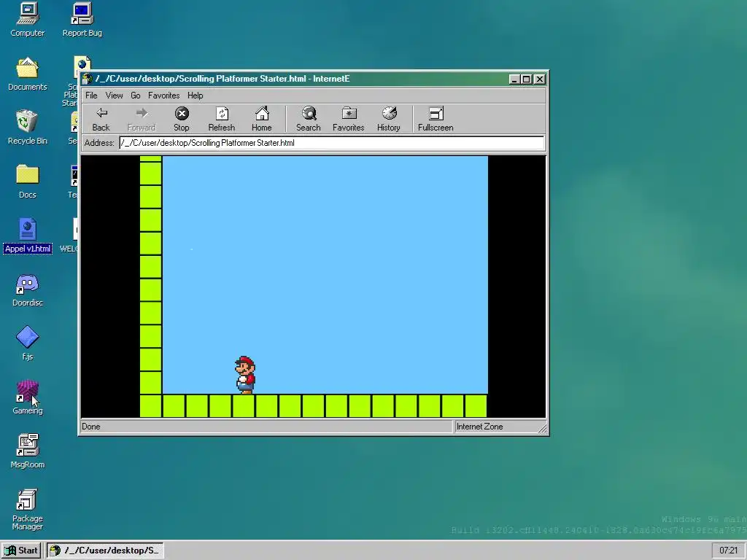The image size is (747, 560).
Task: Select the Package Manager icon
Action: [27, 509]
